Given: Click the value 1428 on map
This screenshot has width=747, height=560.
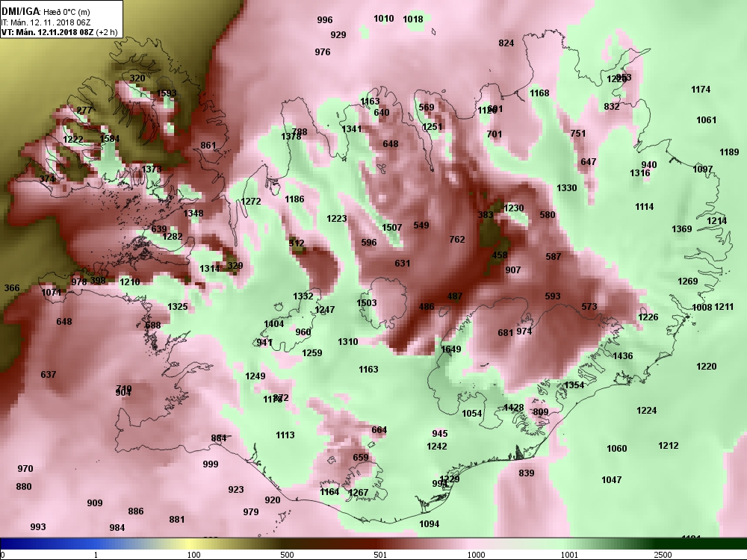Looking at the screenshot, I should 513,408.
